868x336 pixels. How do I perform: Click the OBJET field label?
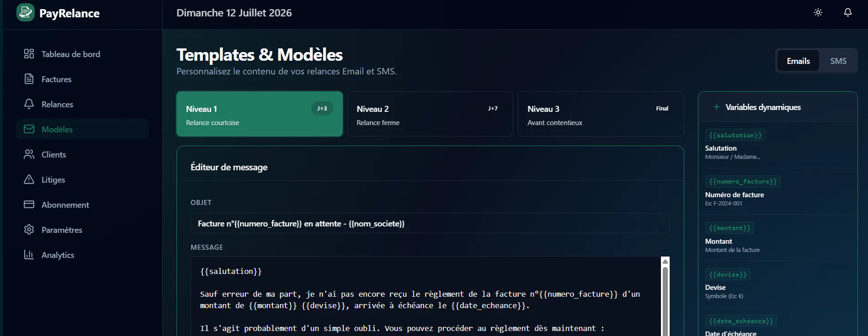[201, 202]
